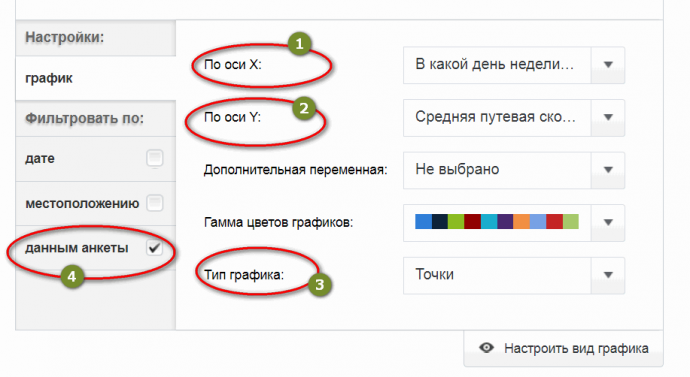
Task: Click the eye icon on the button
Action: coord(486,348)
